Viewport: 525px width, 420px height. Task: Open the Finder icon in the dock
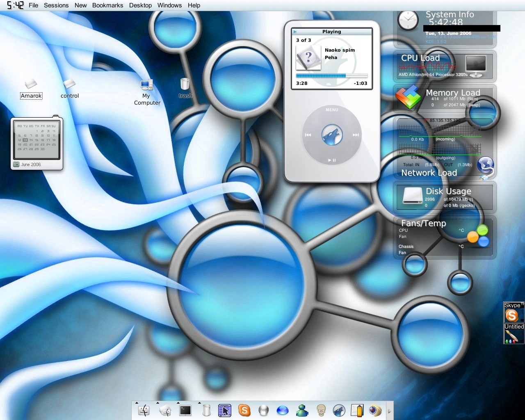coord(144,410)
